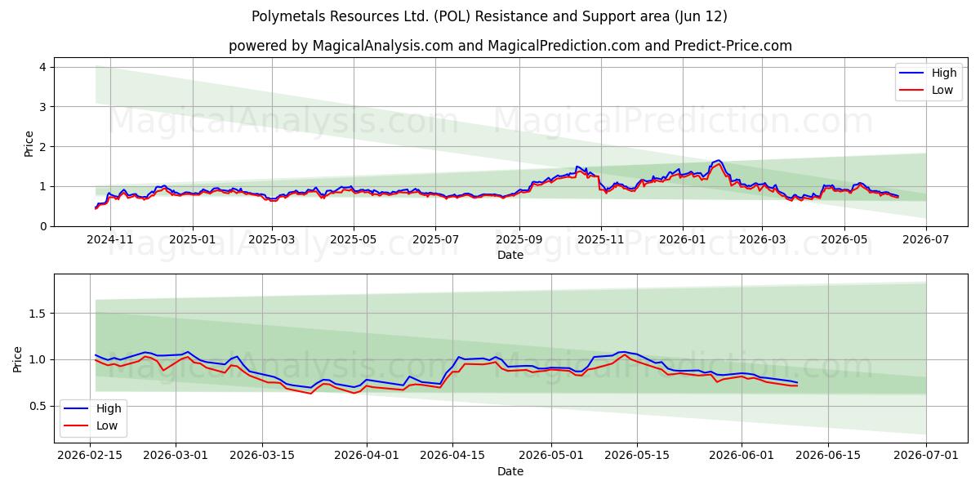Click bottom chart x-axis label '2026-02-15'

(89, 457)
